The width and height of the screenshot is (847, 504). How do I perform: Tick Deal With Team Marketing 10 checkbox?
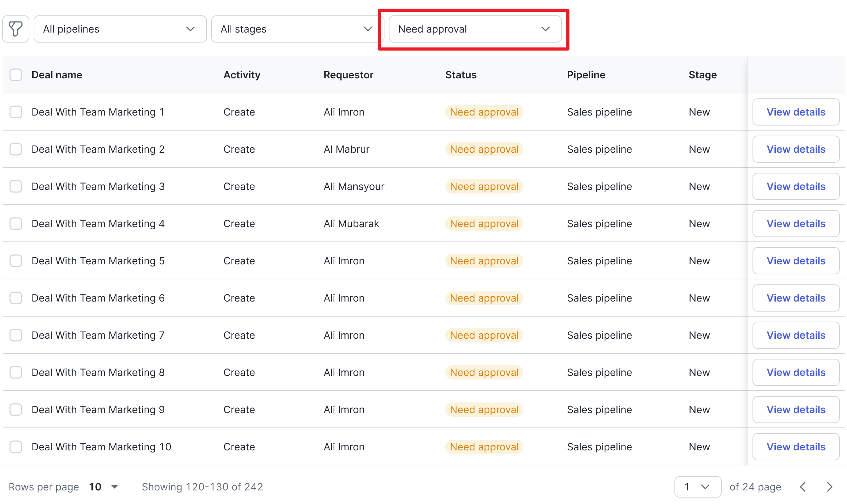click(x=16, y=447)
